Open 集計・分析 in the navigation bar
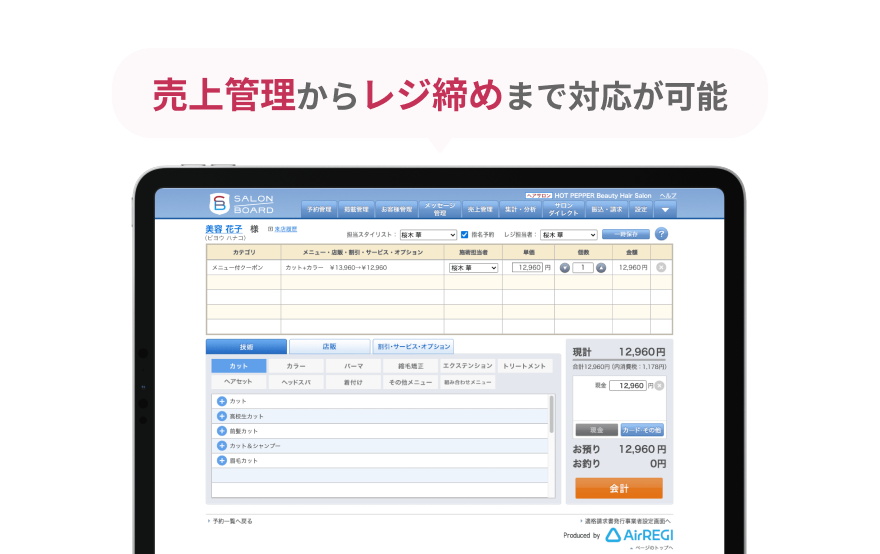 520,209
